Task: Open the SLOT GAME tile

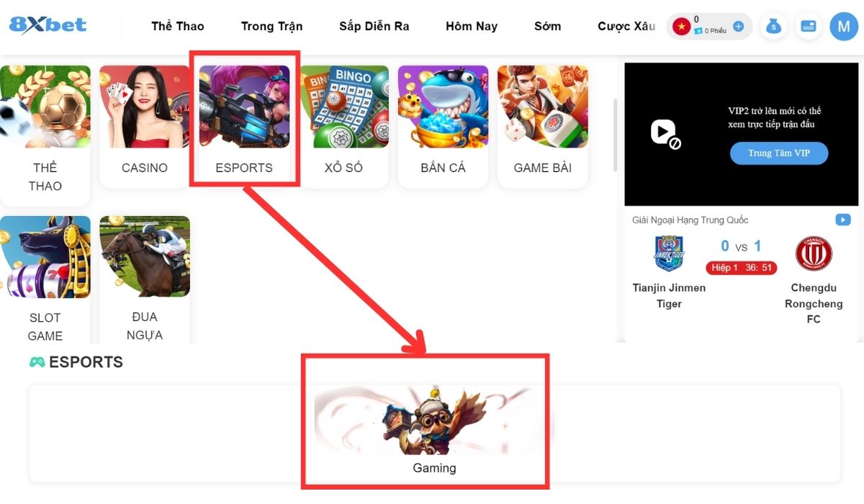Action: click(x=45, y=279)
